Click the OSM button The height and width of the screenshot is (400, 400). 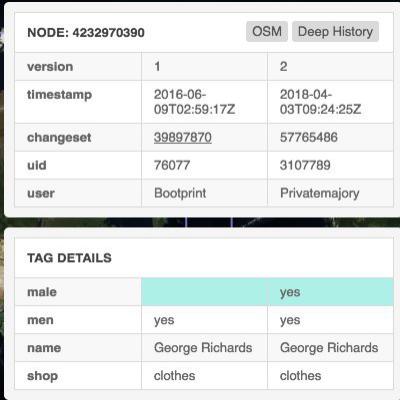coord(267,32)
